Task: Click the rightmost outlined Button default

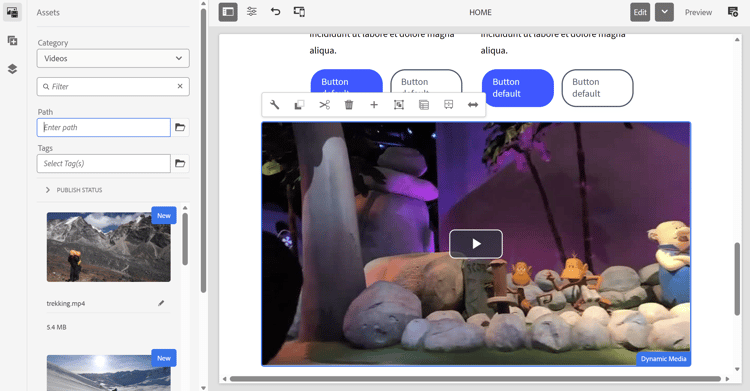Action: pos(597,88)
